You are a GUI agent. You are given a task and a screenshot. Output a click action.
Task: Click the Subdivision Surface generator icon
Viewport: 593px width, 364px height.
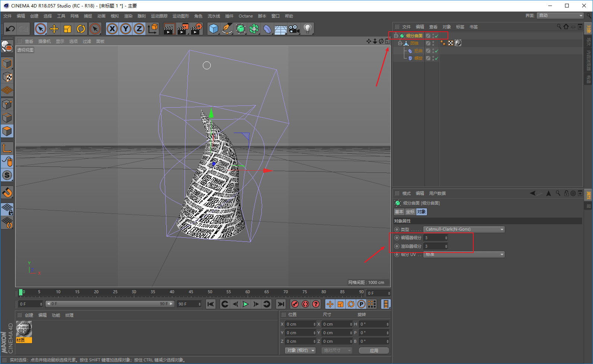point(241,29)
